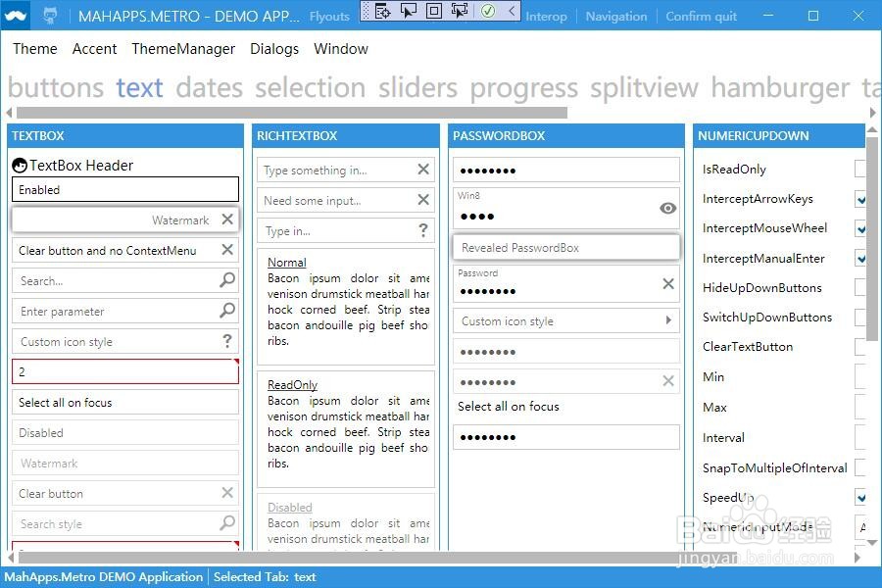Screen dimensions: 882x588
Task: Click magnifier in Enter parameter textbox
Action: pyautogui.click(x=227, y=310)
